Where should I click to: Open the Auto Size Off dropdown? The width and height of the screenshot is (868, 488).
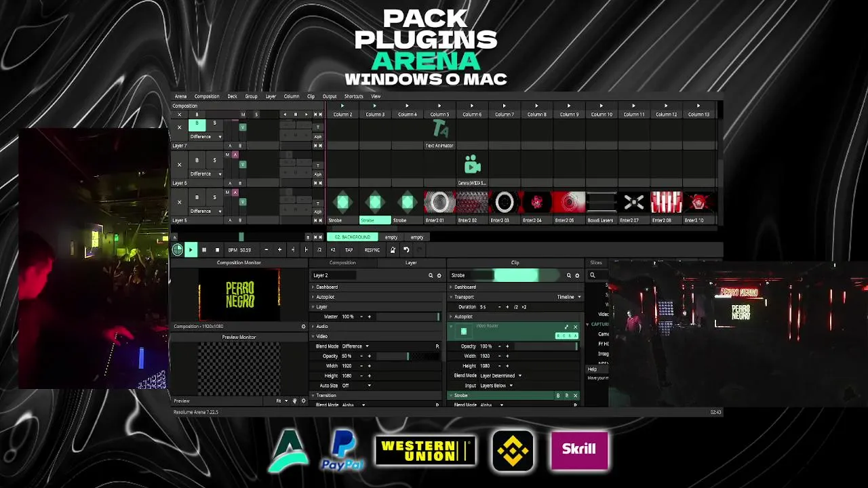pos(357,386)
